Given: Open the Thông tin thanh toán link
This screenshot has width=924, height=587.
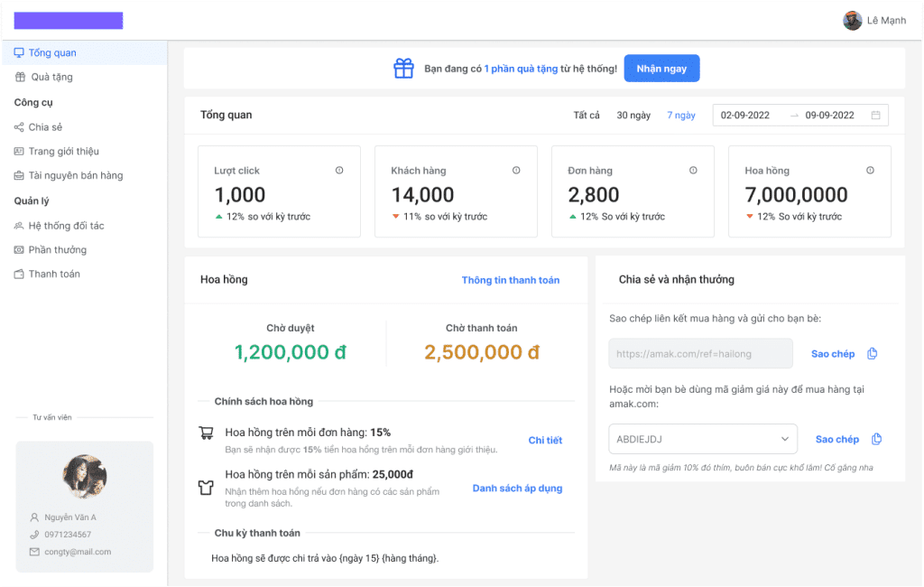Looking at the screenshot, I should click(x=511, y=280).
